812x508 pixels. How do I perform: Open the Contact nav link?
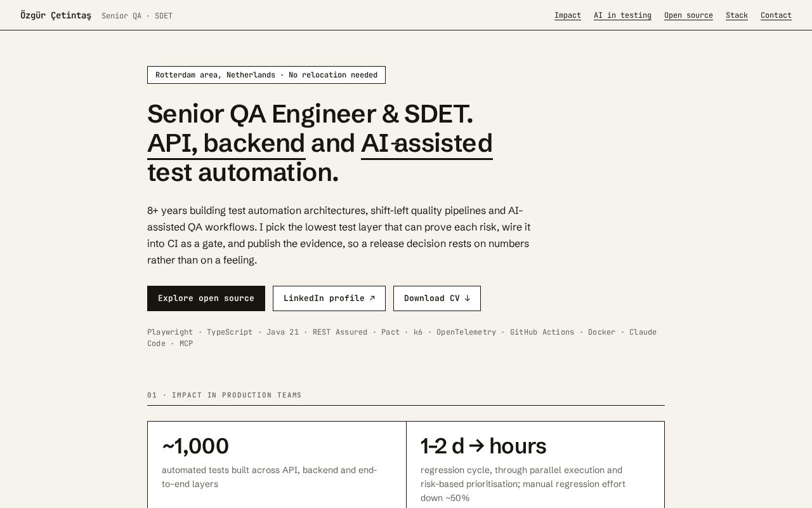point(776,15)
